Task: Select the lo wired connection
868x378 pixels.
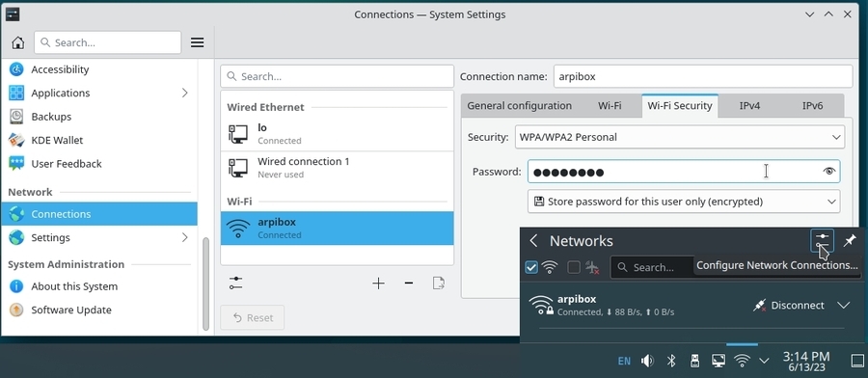Action: [x=338, y=134]
